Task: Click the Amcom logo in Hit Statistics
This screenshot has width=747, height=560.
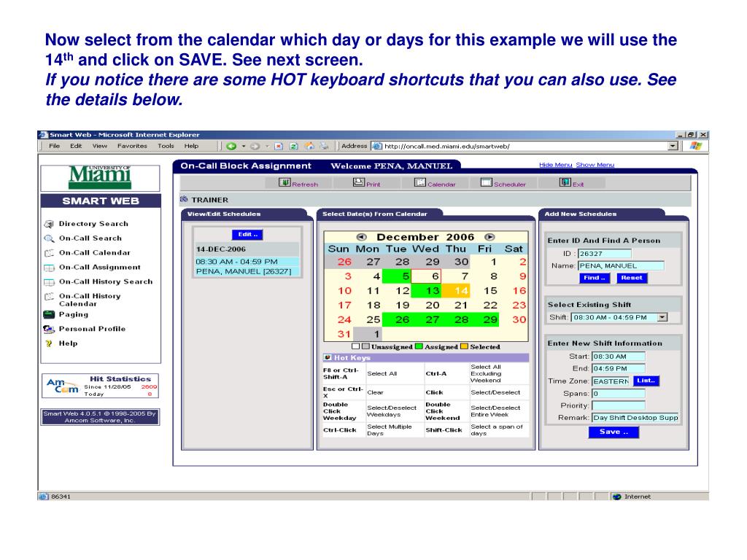Action: [63, 386]
